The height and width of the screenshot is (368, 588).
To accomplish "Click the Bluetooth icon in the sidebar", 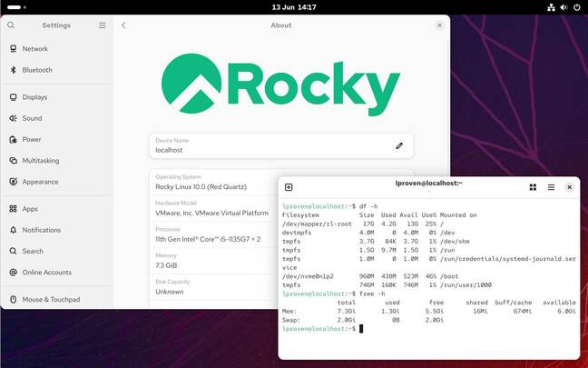I will (13, 70).
